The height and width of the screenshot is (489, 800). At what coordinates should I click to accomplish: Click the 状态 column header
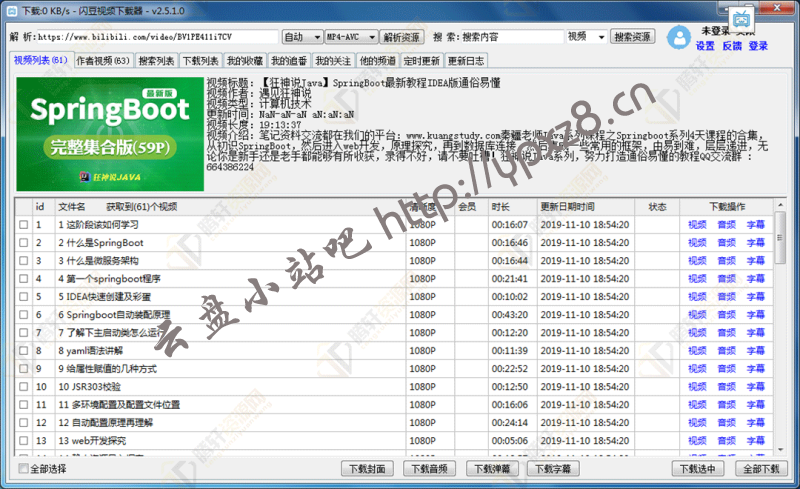tap(657, 207)
